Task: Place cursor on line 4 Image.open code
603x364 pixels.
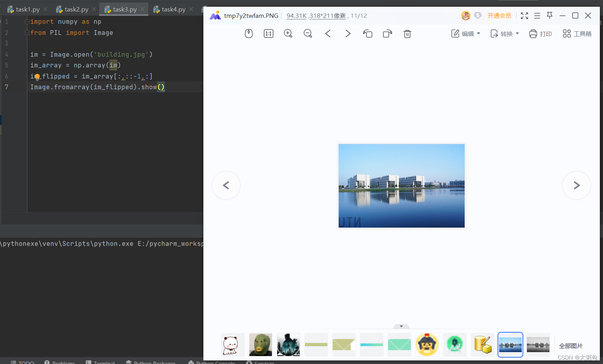Action: [x=91, y=54]
